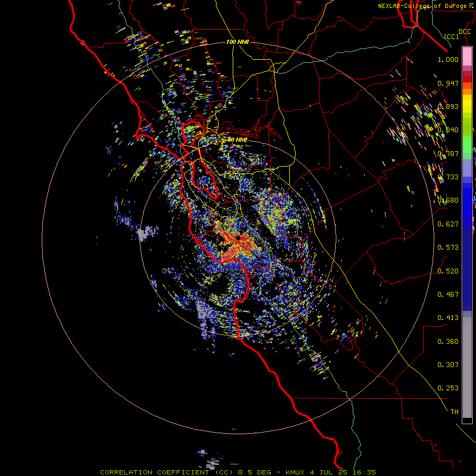Pick the dark red color bar segment
This screenshot has height=476, width=476.
point(467,79)
